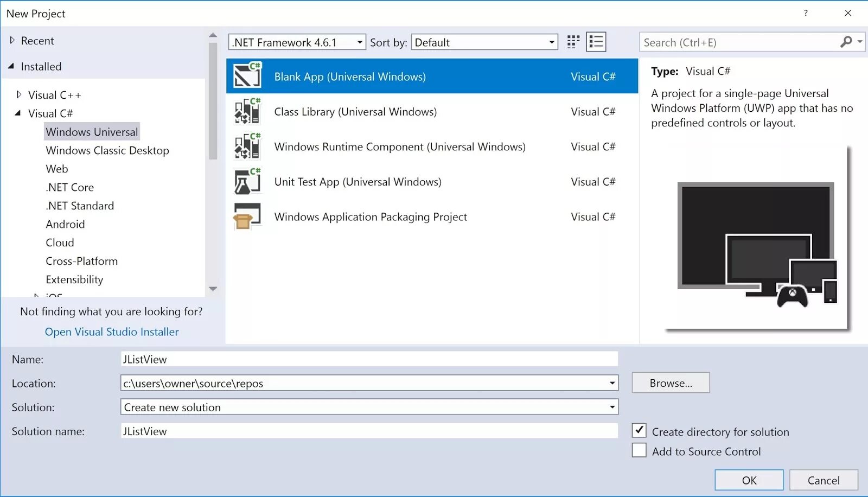Screen dimensions: 868x497
Task: Click the Solution name input field
Action: click(369, 431)
